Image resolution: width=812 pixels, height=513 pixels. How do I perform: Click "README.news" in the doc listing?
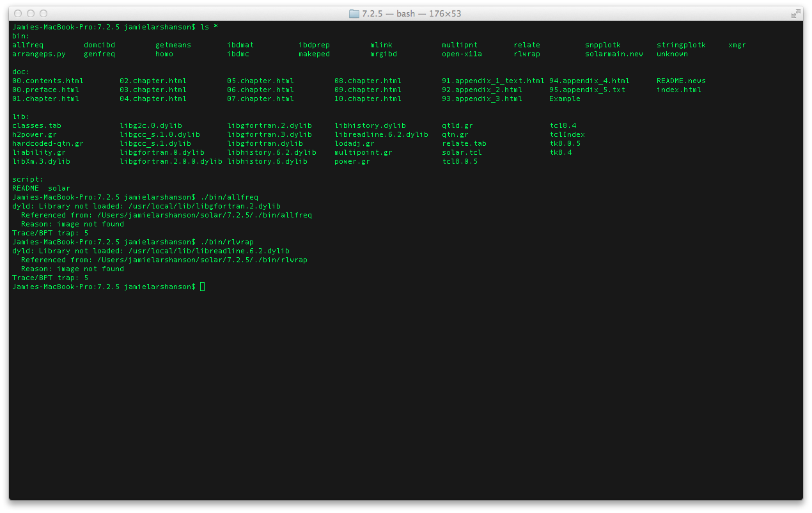[681, 81]
